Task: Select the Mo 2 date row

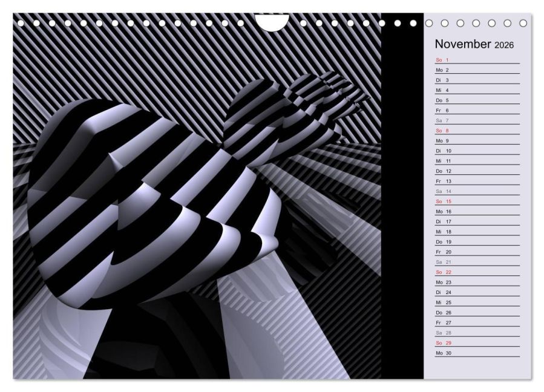Action: pyautogui.click(x=477, y=70)
